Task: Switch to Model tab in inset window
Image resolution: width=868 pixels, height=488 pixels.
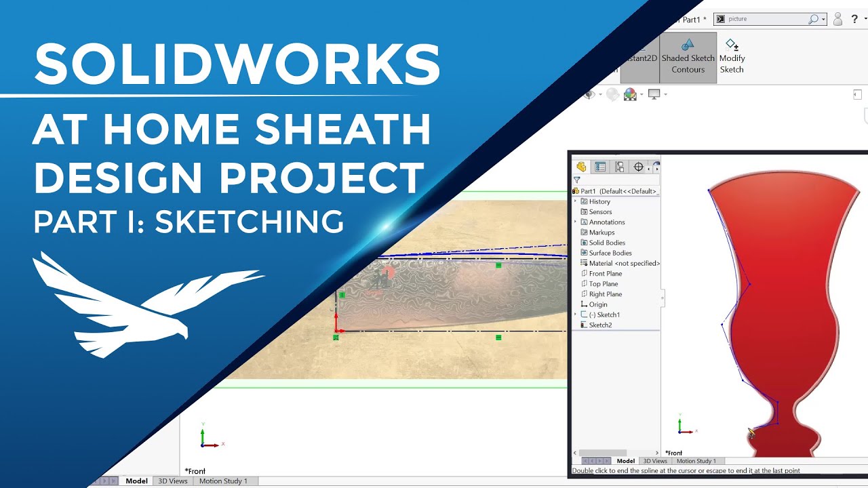Action: (625, 461)
